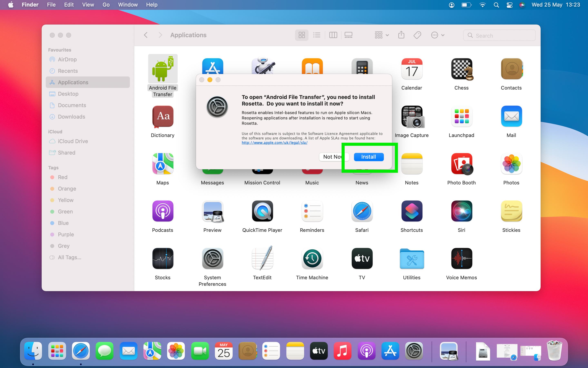
Task: Open Mail in the Applications folder
Action: click(511, 117)
